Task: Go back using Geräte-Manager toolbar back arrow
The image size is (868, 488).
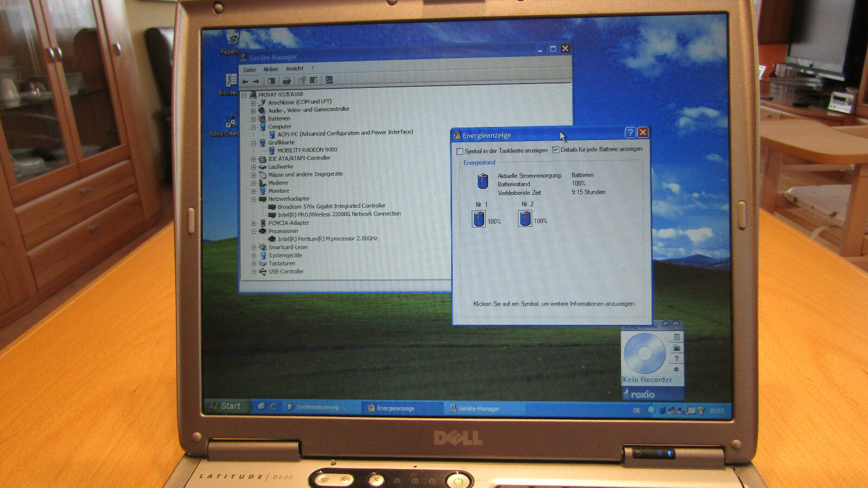Action: pyautogui.click(x=245, y=81)
